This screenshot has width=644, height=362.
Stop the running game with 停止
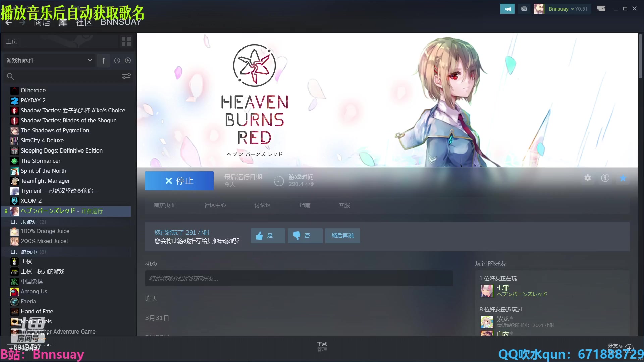coord(179,181)
